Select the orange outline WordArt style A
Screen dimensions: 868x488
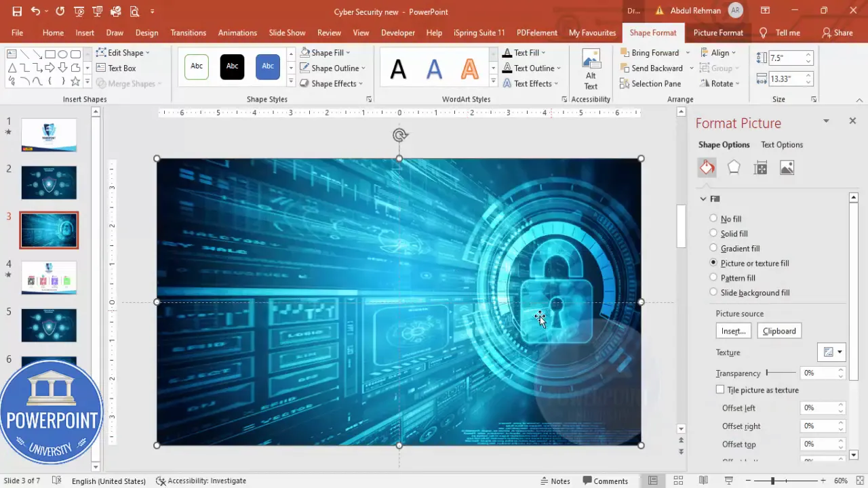469,68
